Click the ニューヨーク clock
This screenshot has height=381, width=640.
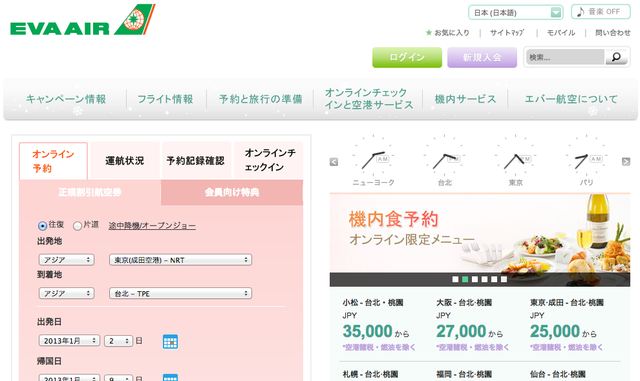(x=373, y=155)
